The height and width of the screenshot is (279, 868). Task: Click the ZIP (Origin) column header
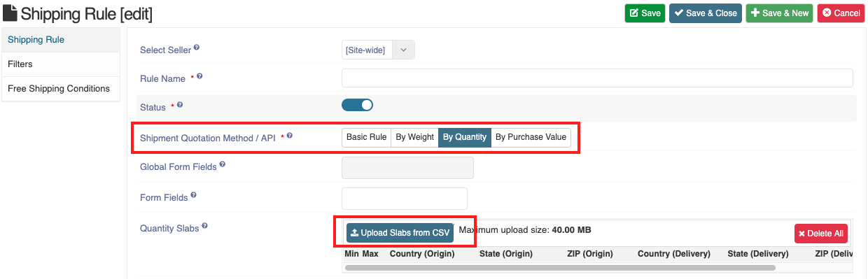pos(590,254)
